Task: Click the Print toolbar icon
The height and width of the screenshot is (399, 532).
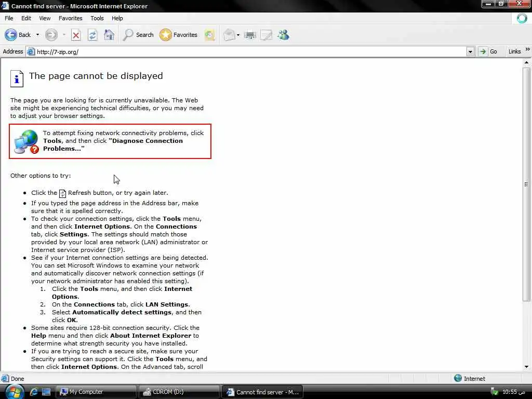Action: [x=250, y=35]
